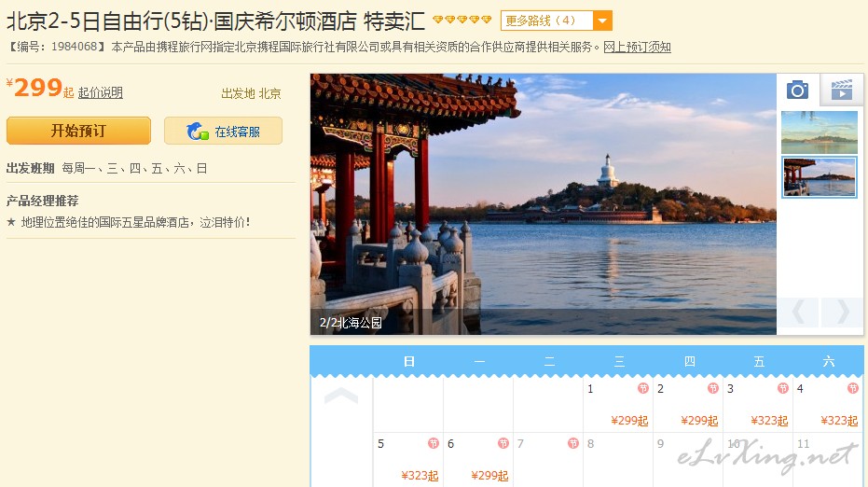The image size is (868, 487).
Task: Click the holiday badge on calendar day 6
Action: 503,443
